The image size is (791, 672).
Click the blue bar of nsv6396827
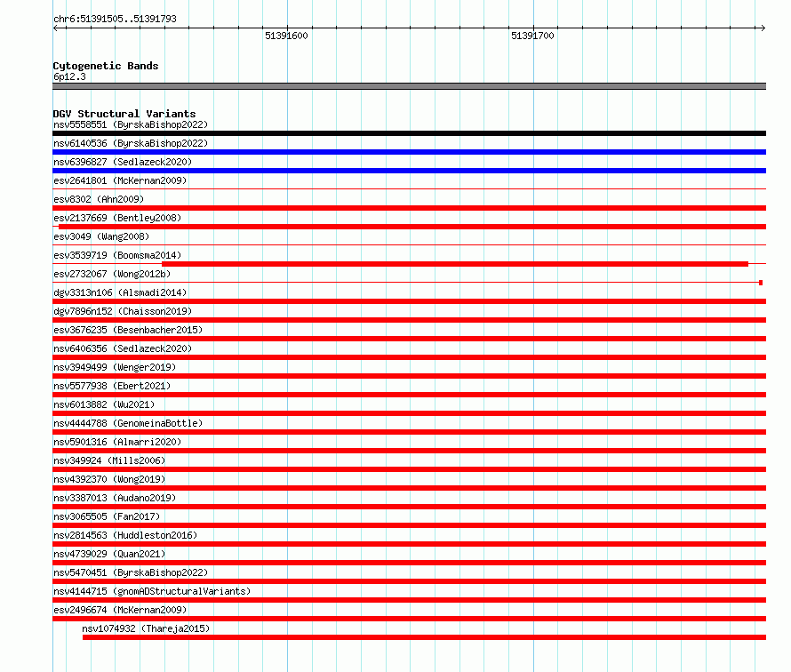point(409,171)
